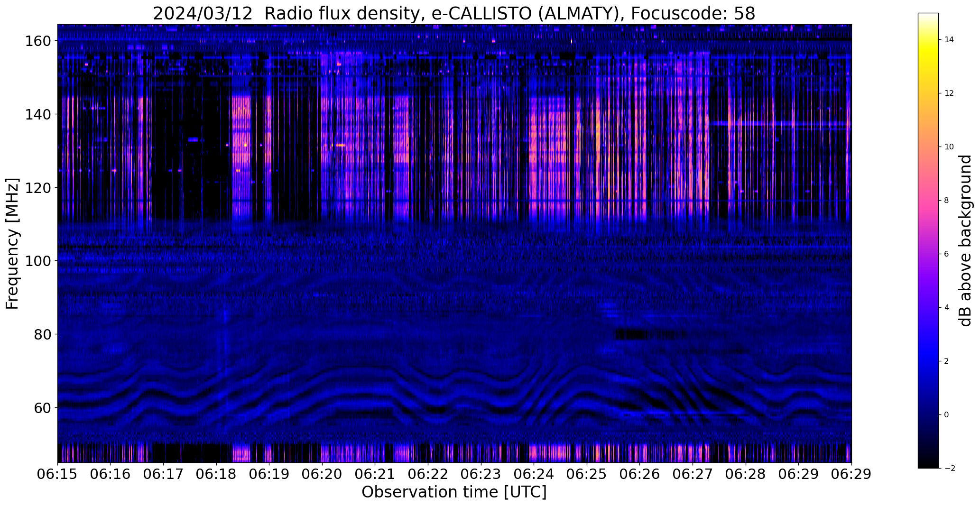Click the colorbar tick label 10
This screenshot has width=980, height=506.
[949, 147]
